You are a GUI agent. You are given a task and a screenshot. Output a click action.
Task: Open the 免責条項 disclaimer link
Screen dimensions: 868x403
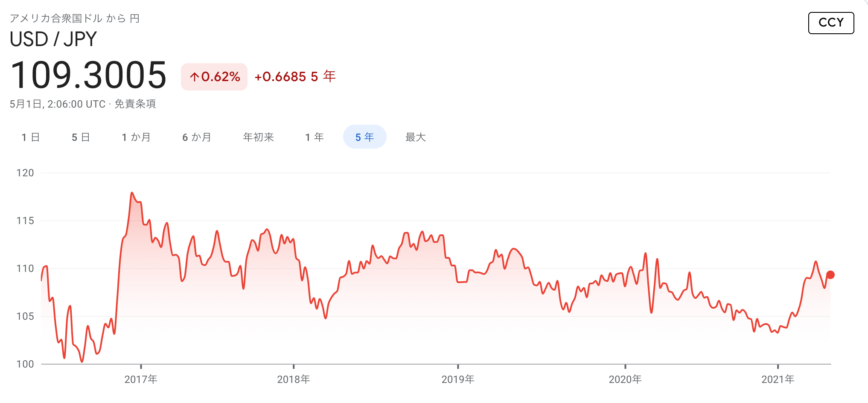tap(135, 104)
